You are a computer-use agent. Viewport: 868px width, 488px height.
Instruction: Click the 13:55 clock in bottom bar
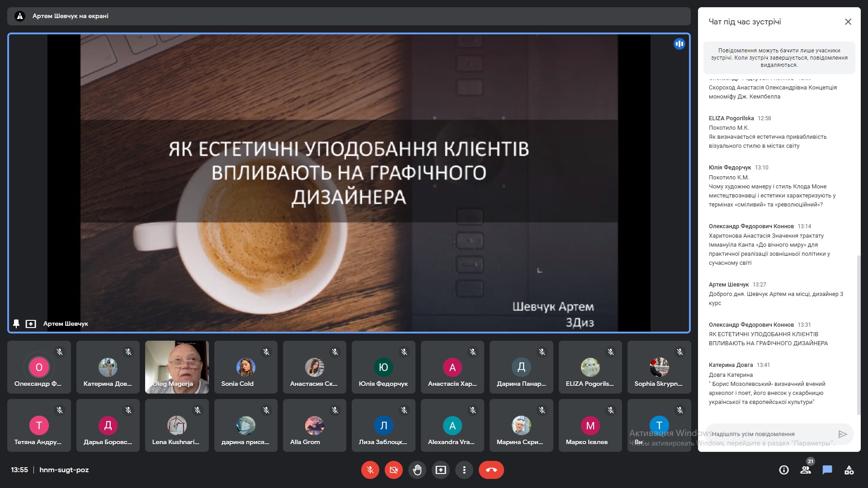pyautogui.click(x=19, y=470)
